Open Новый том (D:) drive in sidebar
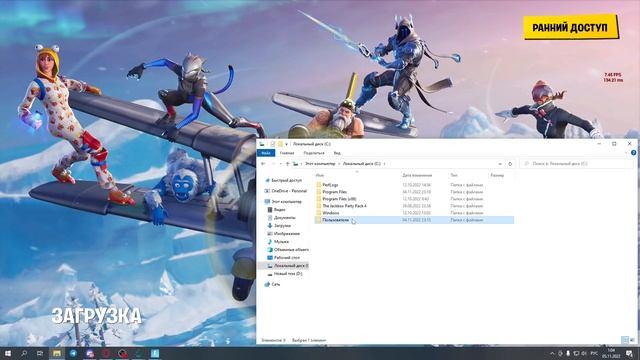This screenshot has width=640, height=360. 284,274
